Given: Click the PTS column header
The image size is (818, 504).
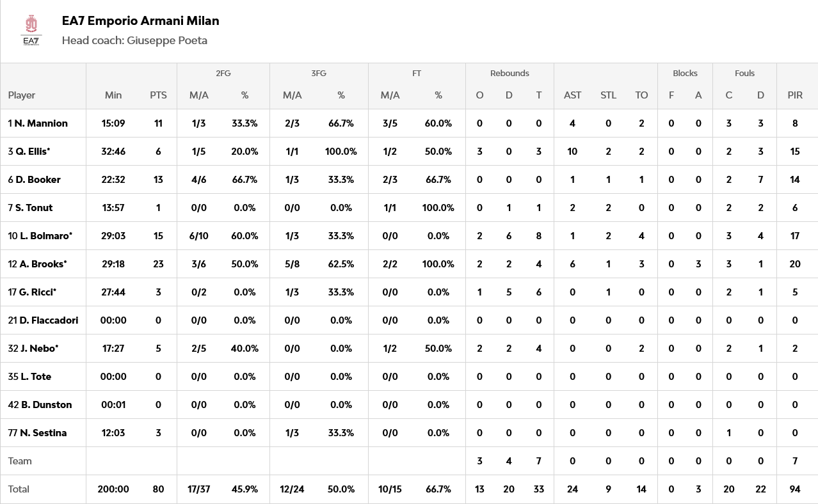Looking at the screenshot, I should click(158, 95).
